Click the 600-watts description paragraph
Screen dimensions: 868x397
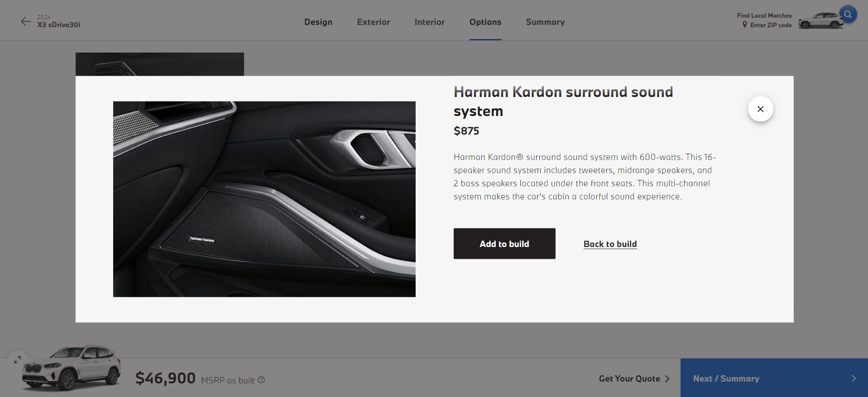coord(585,177)
